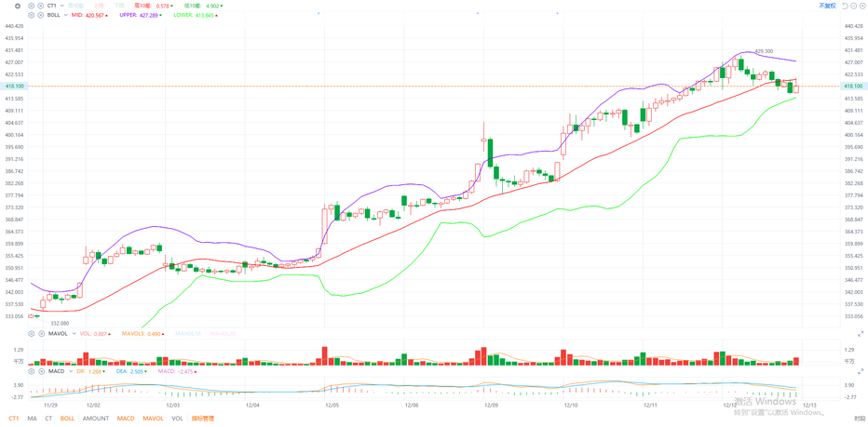Toggle the BOLL UPPER line visibility
Image resolution: width=868 pixels, height=427 pixels.
coord(141,15)
